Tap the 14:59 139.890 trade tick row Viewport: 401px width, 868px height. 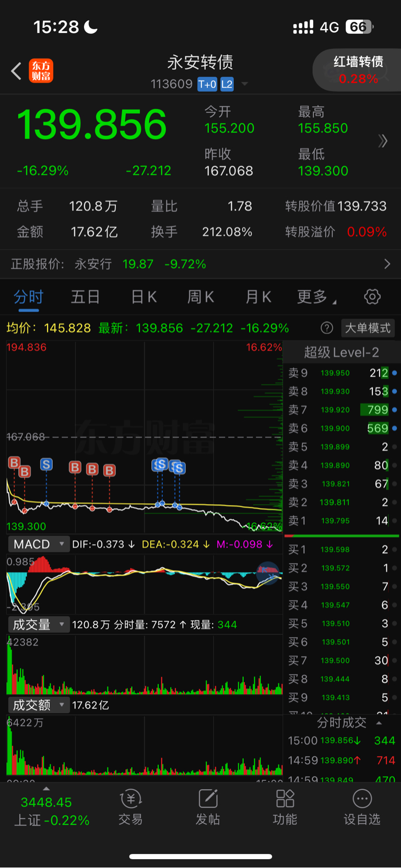point(342,760)
